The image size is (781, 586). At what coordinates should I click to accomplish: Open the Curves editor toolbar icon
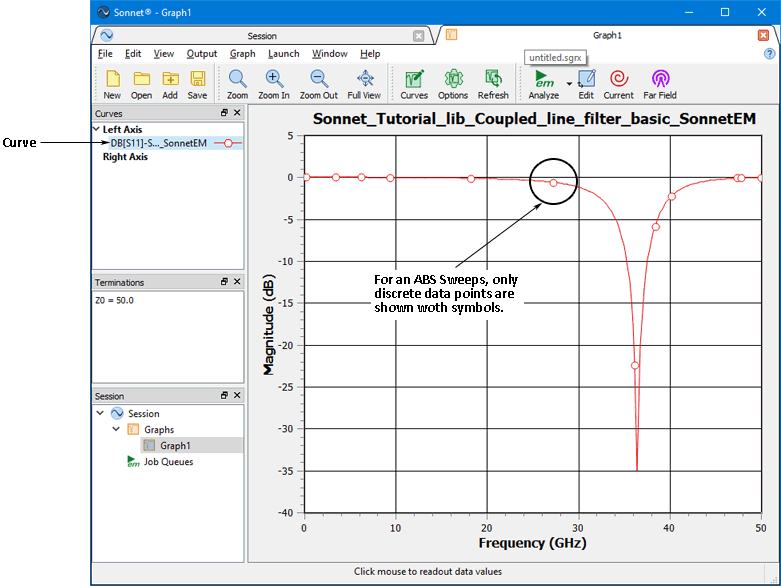coord(414,85)
